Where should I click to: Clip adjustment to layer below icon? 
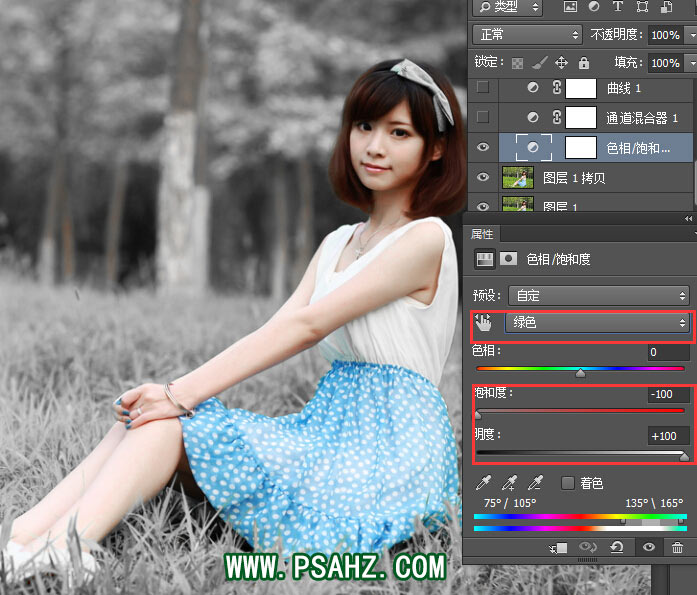(559, 548)
